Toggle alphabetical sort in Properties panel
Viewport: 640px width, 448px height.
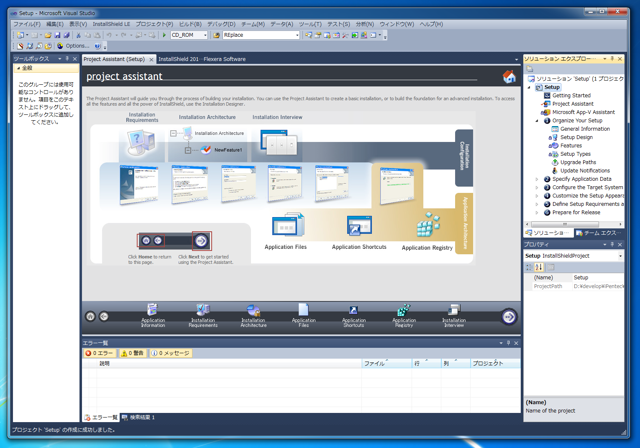pyautogui.click(x=539, y=267)
